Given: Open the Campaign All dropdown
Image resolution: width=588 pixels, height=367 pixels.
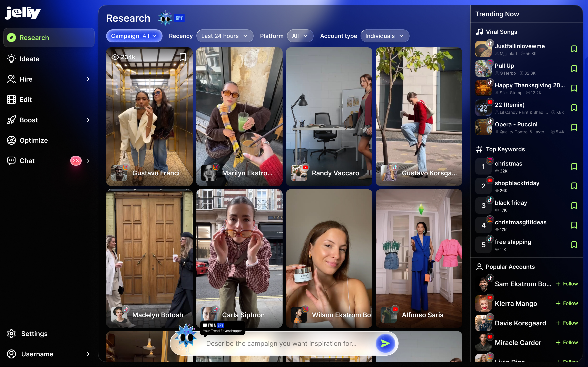Looking at the screenshot, I should tap(134, 36).
